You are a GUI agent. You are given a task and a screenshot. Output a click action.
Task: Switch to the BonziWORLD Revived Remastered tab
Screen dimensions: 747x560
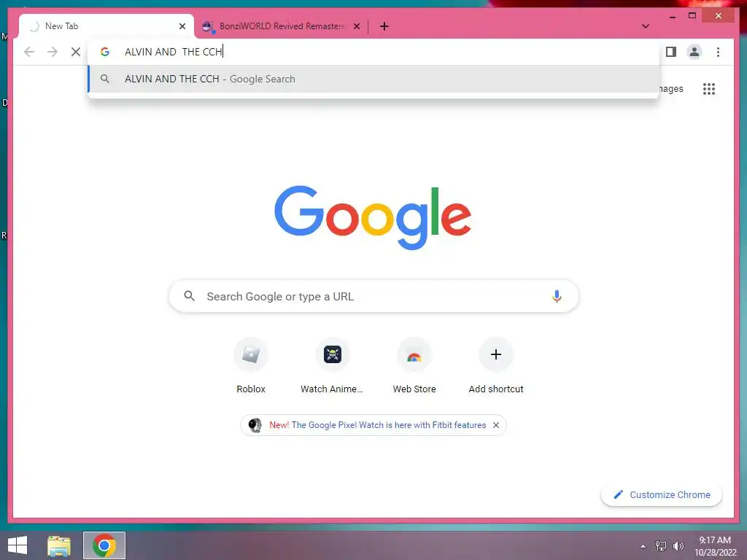click(280, 26)
